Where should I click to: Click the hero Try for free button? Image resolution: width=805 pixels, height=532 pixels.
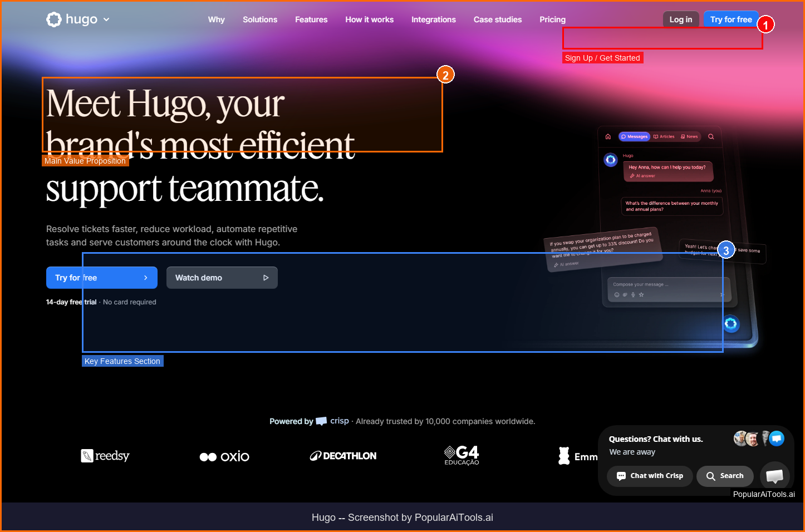101,278
